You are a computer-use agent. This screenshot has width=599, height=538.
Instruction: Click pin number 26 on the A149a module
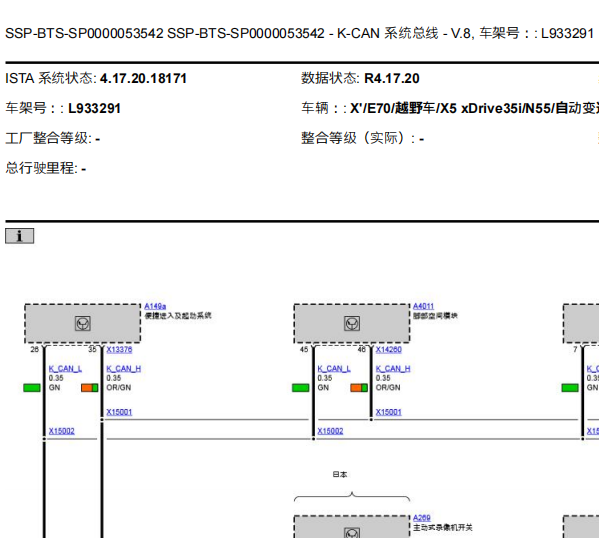(34, 349)
